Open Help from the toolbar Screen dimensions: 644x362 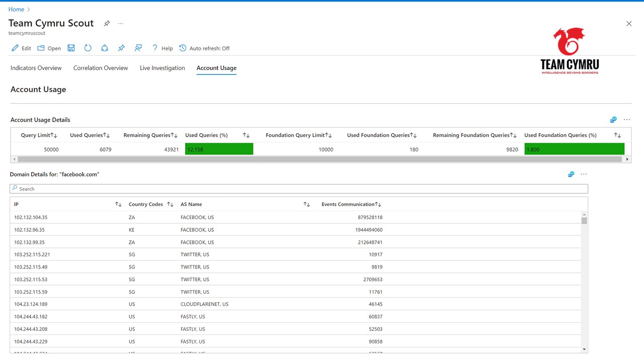pos(162,48)
